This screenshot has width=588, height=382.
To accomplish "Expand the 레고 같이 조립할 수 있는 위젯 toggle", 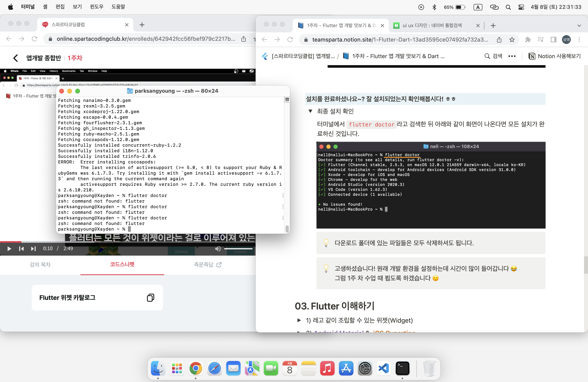I will (x=299, y=320).
